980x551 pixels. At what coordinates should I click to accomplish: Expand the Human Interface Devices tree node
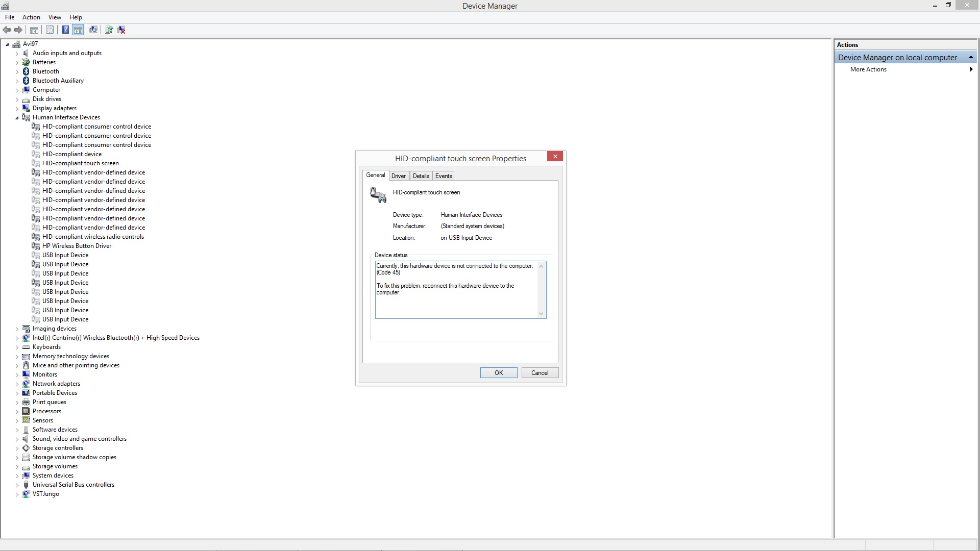17,117
